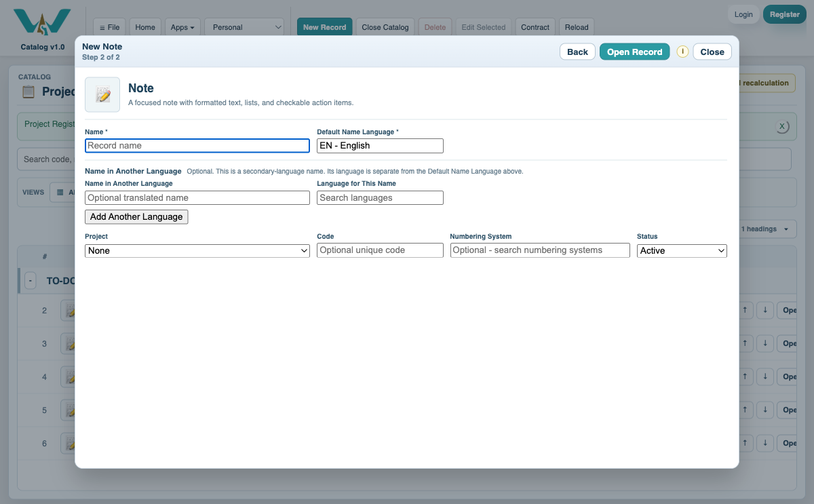
Task: Click the Contract toolbar button
Action: click(535, 27)
